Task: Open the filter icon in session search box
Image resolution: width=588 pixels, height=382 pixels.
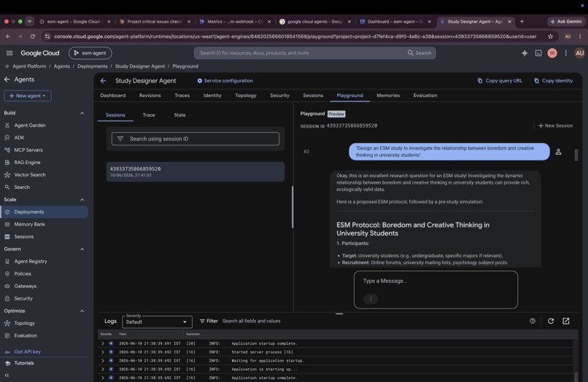Action: pos(120,139)
